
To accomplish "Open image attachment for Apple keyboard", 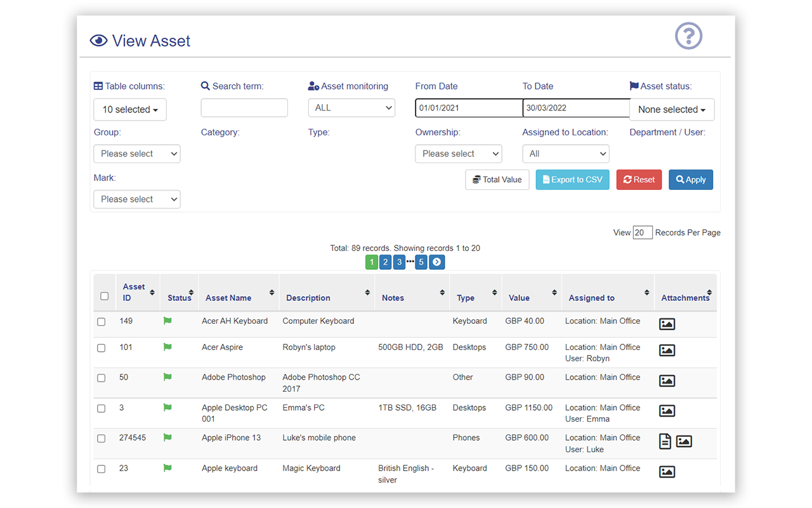I will (x=667, y=472).
